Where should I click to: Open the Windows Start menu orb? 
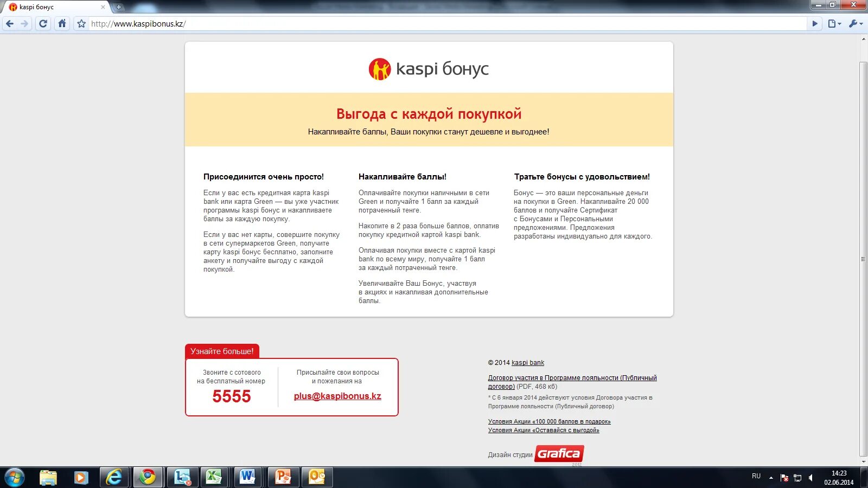14,478
